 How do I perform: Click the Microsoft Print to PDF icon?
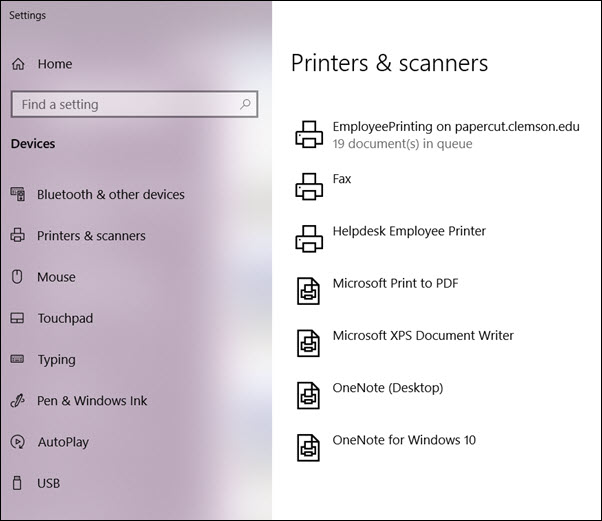click(x=308, y=291)
